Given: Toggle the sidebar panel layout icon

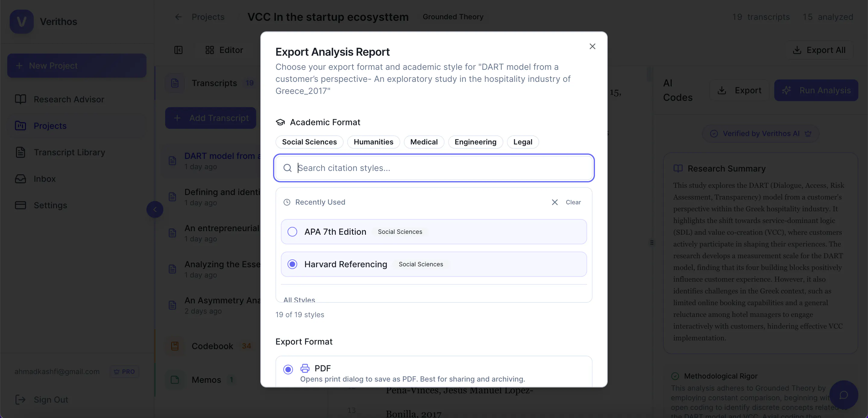Looking at the screenshot, I should 179,50.
